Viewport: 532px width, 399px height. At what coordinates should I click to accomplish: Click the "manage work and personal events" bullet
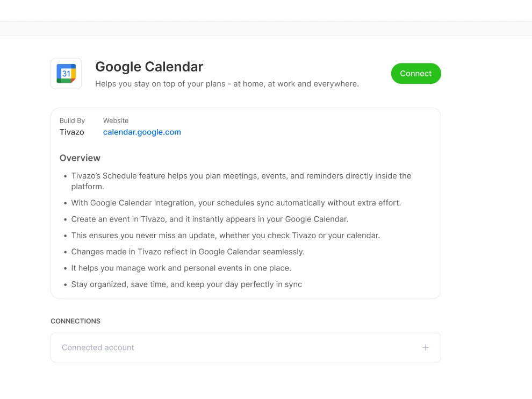(x=181, y=268)
